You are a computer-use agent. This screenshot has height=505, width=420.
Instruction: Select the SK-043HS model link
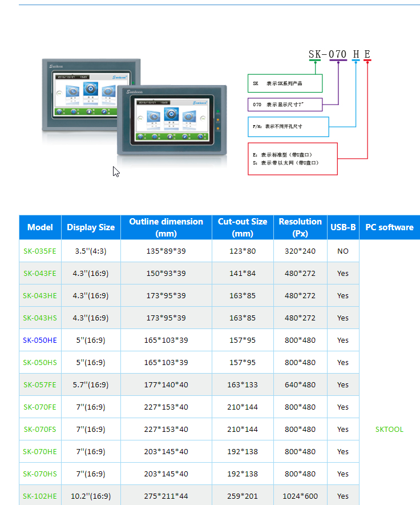(x=40, y=318)
